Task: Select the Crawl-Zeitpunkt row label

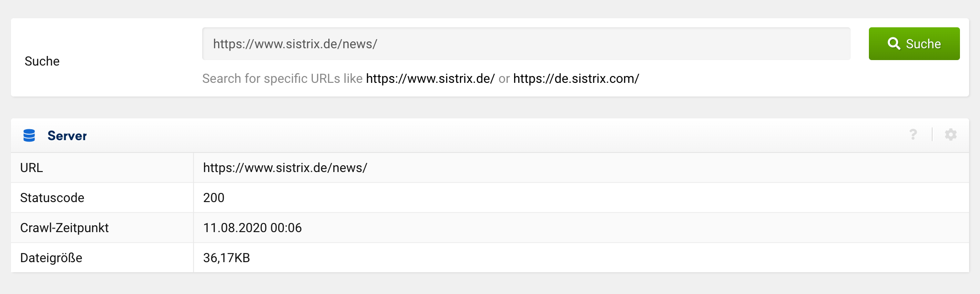Action: point(64,228)
